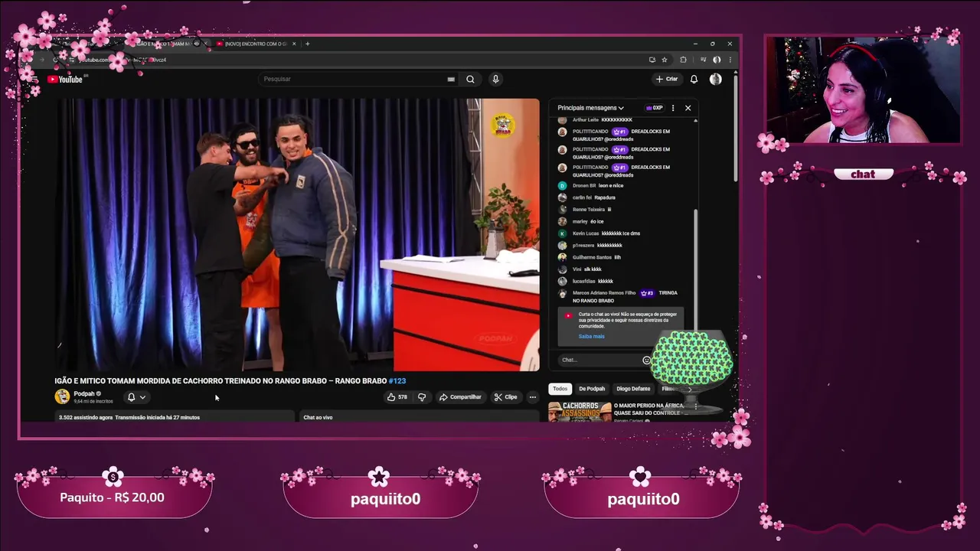Viewport: 980px width, 551px height.
Task: Select the Todos filter chip
Action: tap(560, 389)
